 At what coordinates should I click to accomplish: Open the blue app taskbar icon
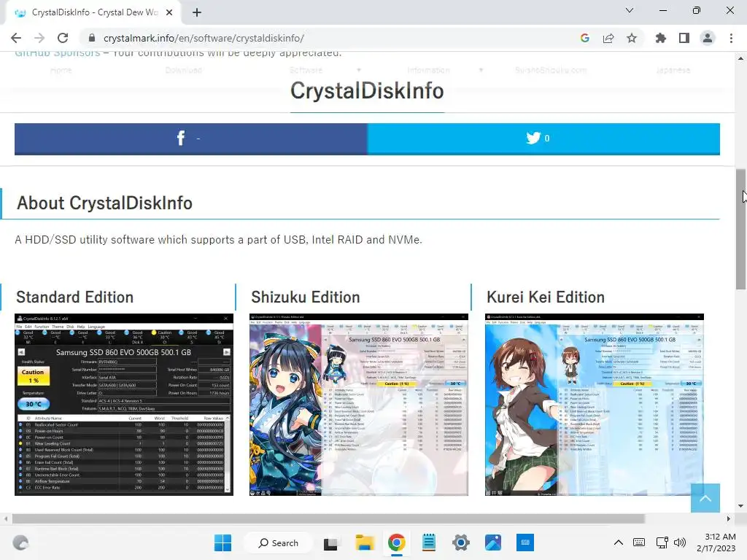coord(525,542)
